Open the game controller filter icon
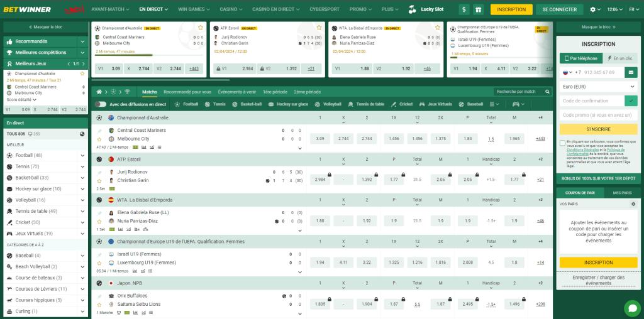Viewport: 644px width, 319px height. click(515, 104)
